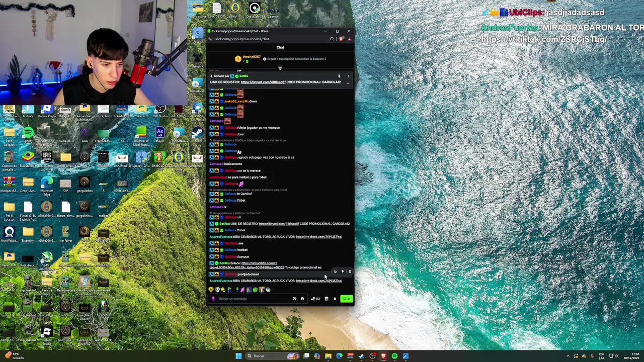The width and height of the screenshot is (644, 362).
Task: Click the reply arrow on the hovered message
Action: (336, 271)
